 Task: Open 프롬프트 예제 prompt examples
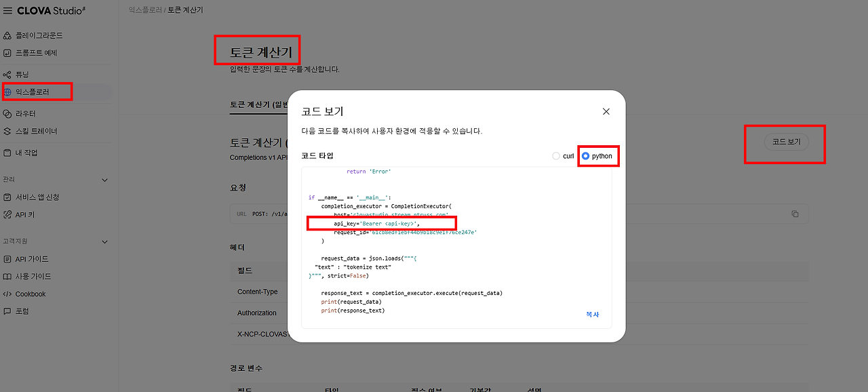coord(38,53)
